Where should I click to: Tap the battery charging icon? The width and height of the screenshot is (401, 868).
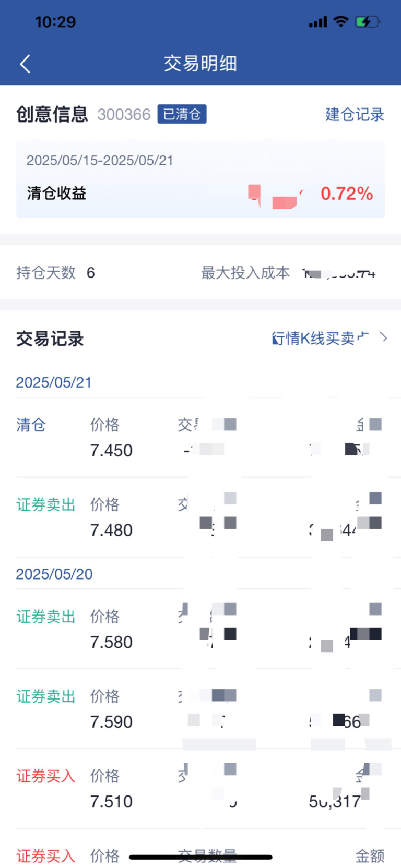point(368,21)
